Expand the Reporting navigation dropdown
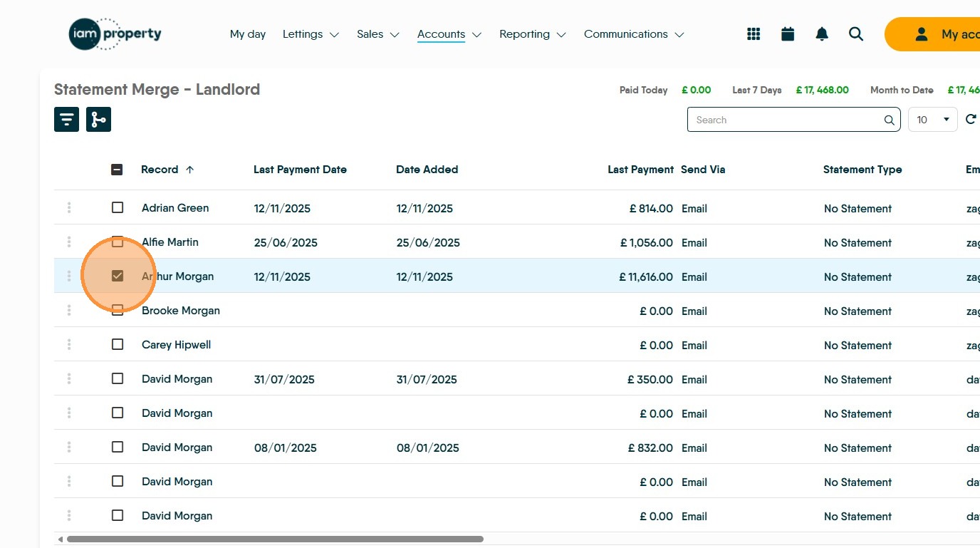The height and width of the screenshot is (548, 980). click(x=532, y=34)
